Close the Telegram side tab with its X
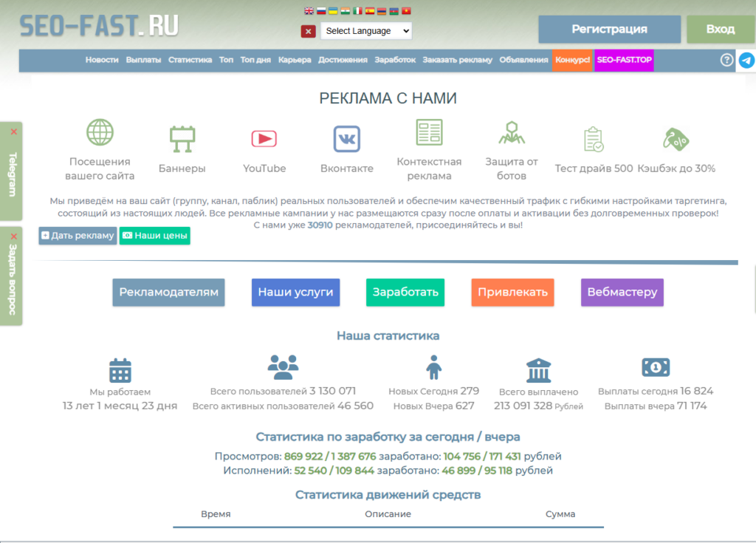This screenshot has width=756, height=543. pyautogui.click(x=14, y=132)
